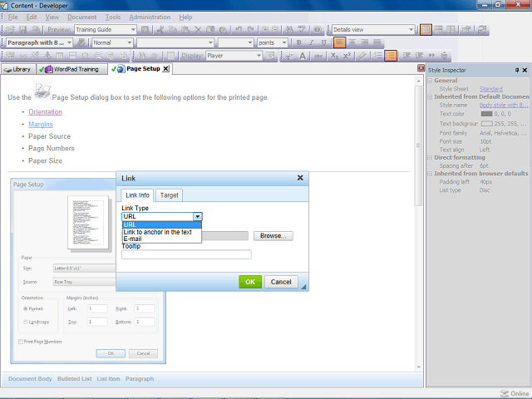Toggle the bulleted list button
This screenshot has width=532, height=399.
click(x=391, y=56)
